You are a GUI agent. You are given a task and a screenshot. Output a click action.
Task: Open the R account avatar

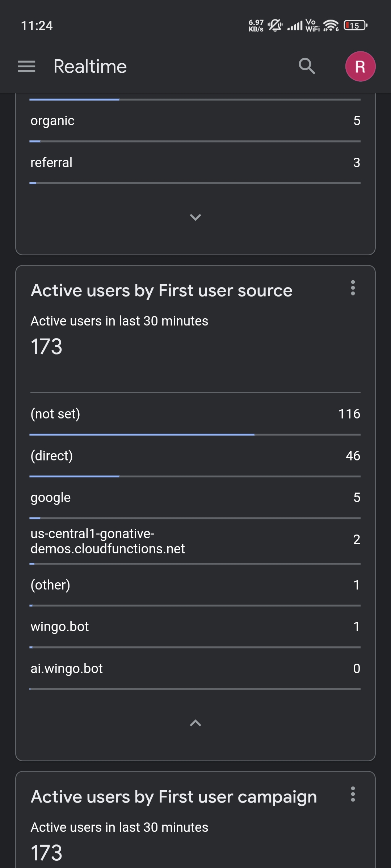click(360, 67)
